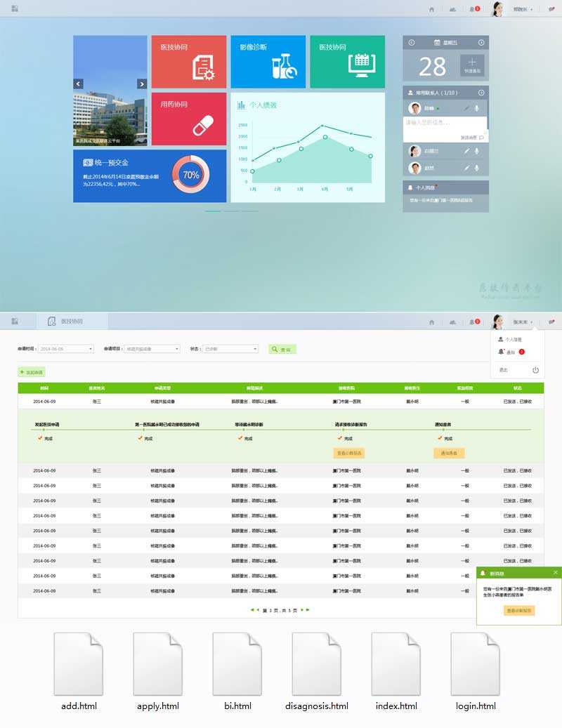Screen dimensions: 562x728
Task: Open the 用药协同 pill tile
Action: point(188,119)
